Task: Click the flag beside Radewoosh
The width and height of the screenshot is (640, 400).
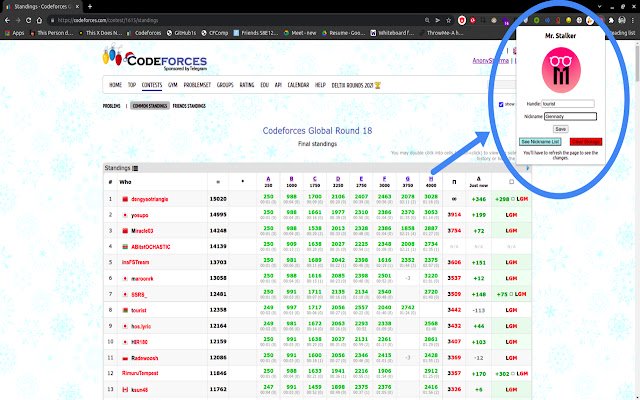Action: click(125, 358)
